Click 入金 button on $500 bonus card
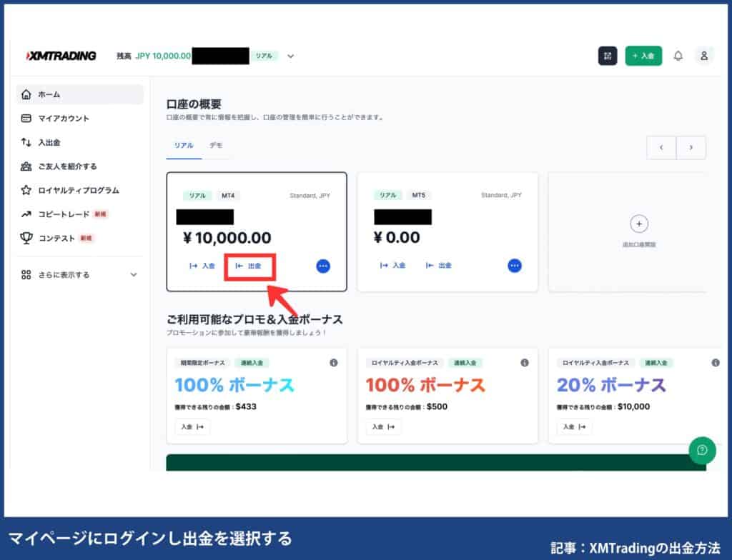Viewport: 732px width, 560px height. (x=383, y=427)
